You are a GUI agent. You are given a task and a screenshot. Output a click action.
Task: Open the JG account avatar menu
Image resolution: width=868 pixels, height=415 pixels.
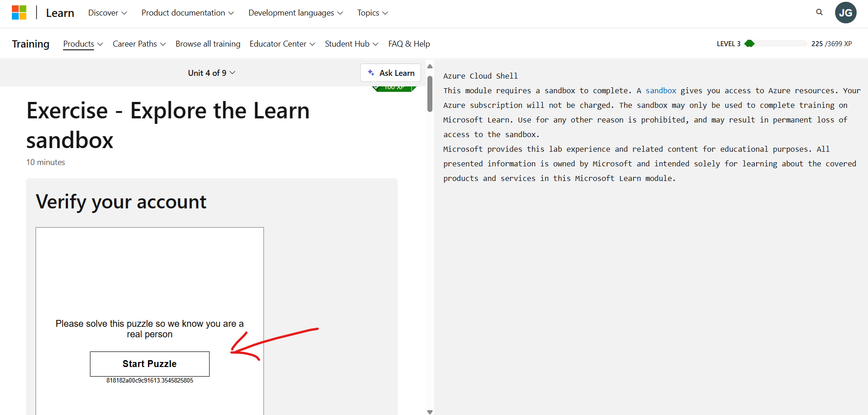coord(846,12)
